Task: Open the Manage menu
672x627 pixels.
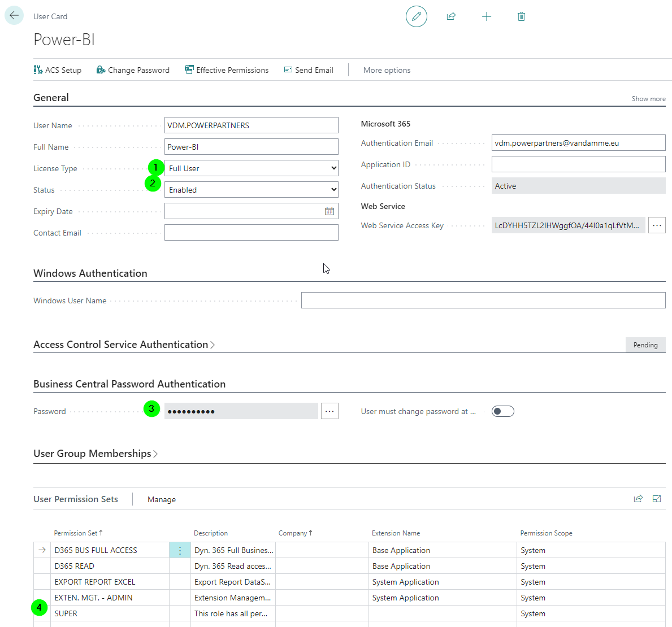Action: (161, 499)
